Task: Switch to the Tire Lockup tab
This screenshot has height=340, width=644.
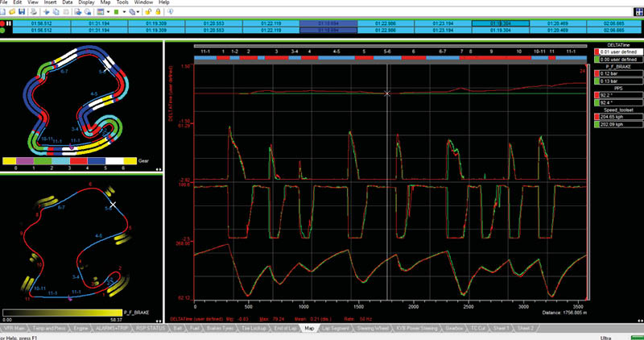Action: (x=252, y=328)
